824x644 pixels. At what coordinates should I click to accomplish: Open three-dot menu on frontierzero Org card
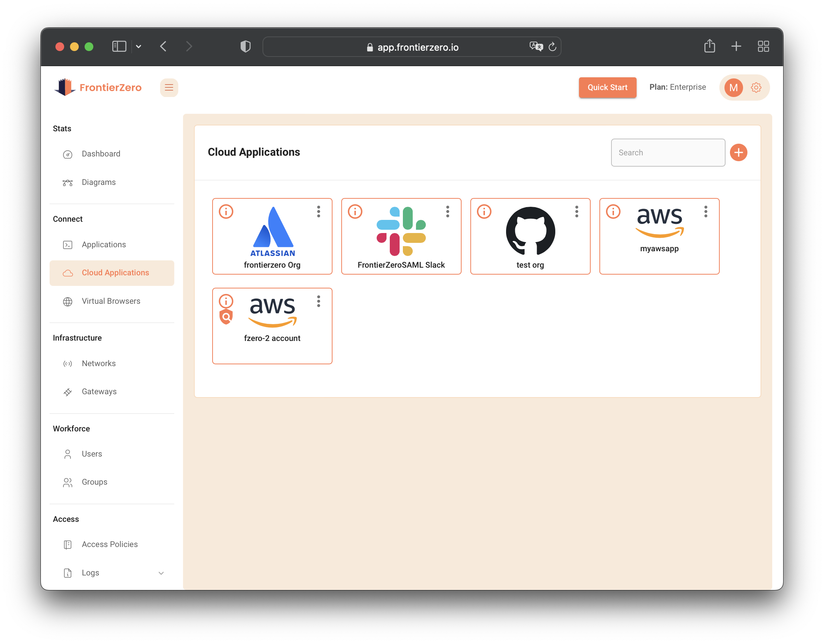click(319, 212)
